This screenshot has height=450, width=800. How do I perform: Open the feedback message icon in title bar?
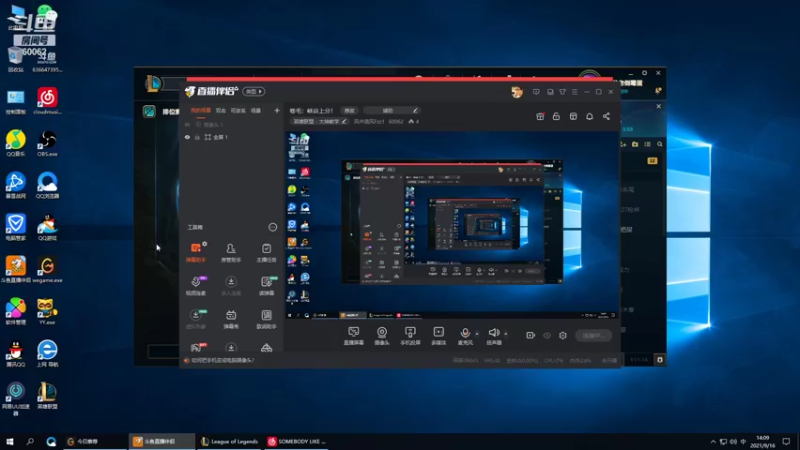(536, 92)
